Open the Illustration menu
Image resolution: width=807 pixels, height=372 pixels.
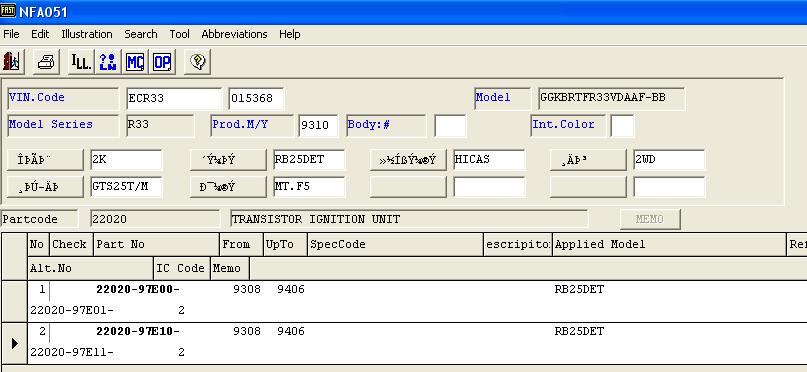(86, 34)
